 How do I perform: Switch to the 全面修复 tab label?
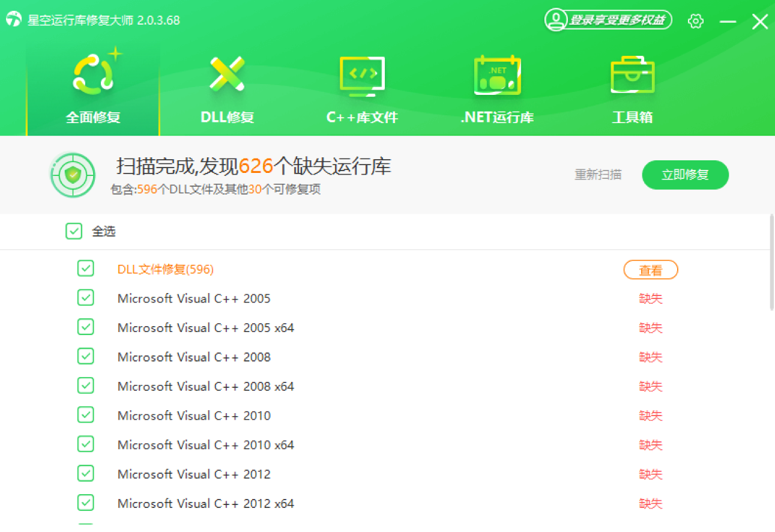coord(93,117)
